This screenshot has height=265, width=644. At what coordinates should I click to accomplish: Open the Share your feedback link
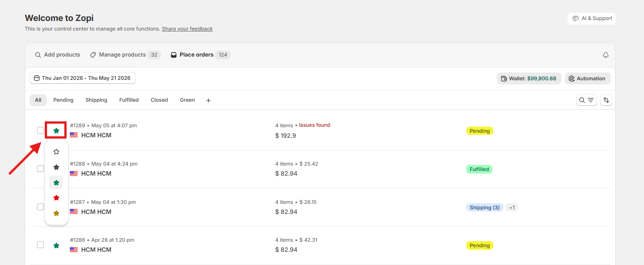tap(187, 29)
